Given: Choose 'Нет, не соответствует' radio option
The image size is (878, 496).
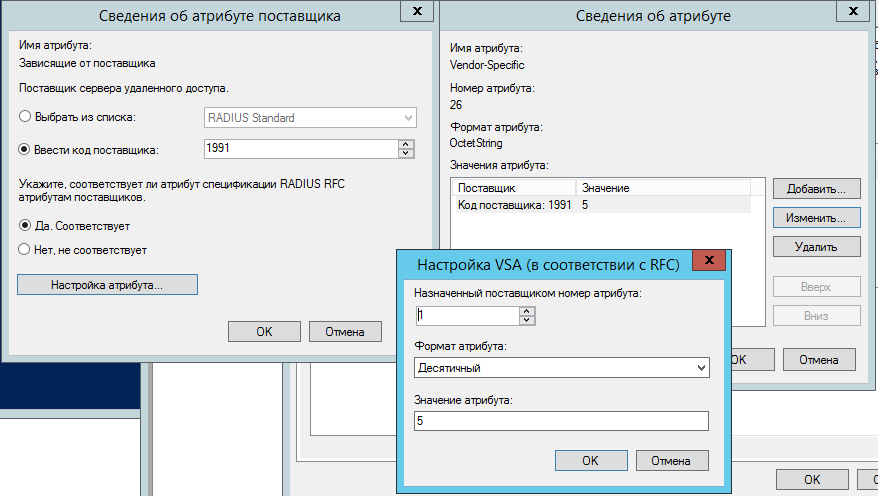Looking at the screenshot, I should tap(26, 249).
